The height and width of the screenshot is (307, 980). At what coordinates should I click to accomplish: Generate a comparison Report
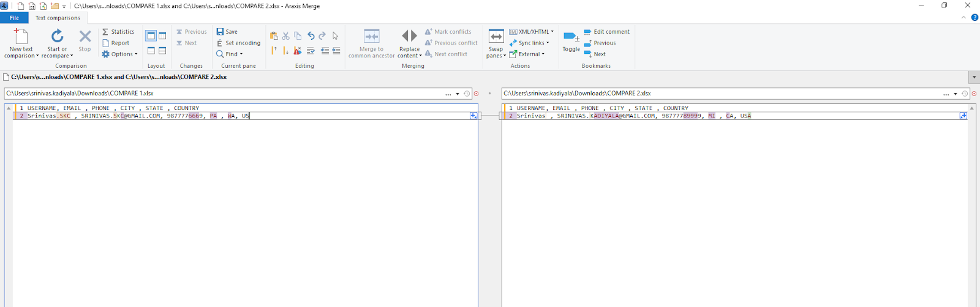pos(116,43)
